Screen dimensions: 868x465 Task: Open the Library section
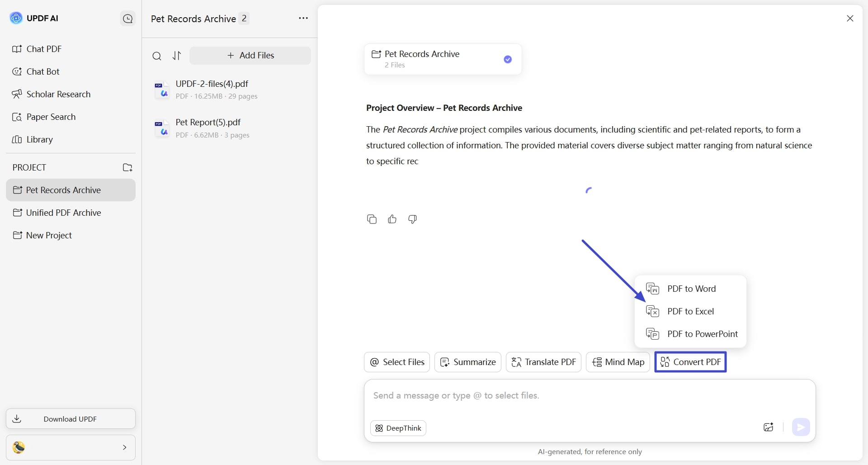click(x=40, y=139)
